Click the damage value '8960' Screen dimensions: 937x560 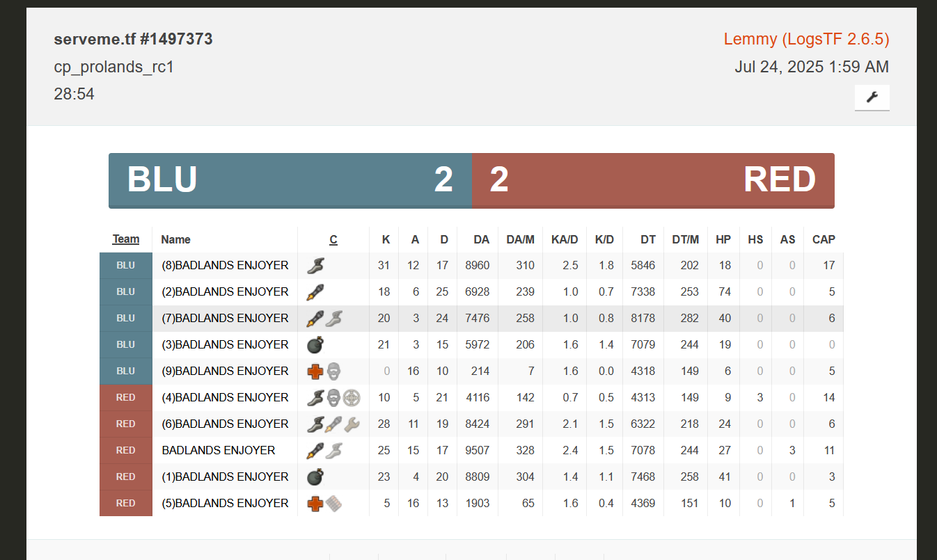477,265
